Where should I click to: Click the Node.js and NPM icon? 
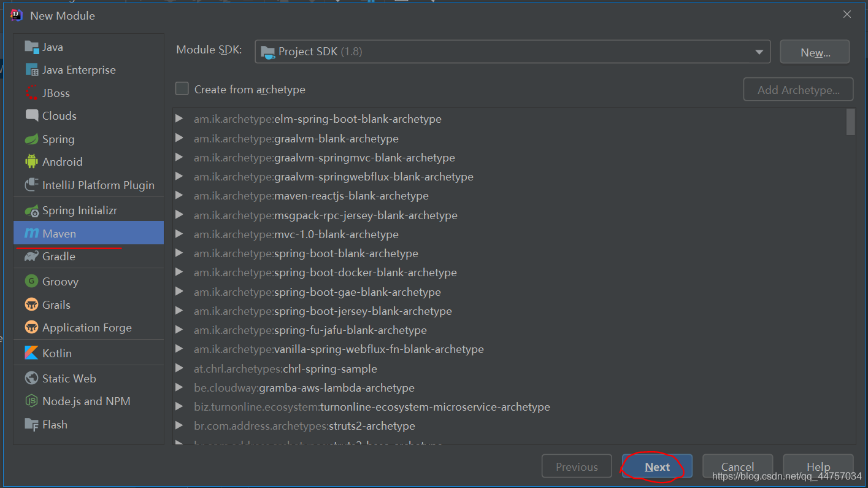coord(31,401)
